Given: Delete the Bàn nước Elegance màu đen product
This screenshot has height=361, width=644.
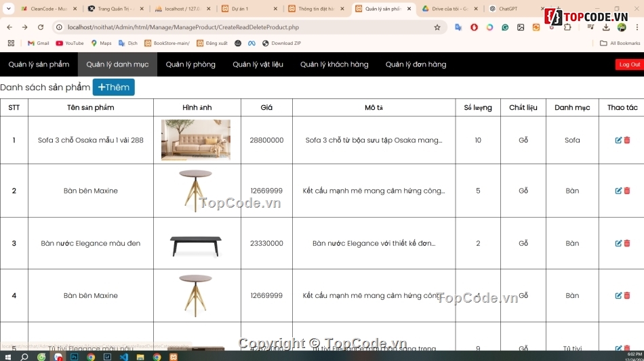Looking at the screenshot, I should [627, 244].
